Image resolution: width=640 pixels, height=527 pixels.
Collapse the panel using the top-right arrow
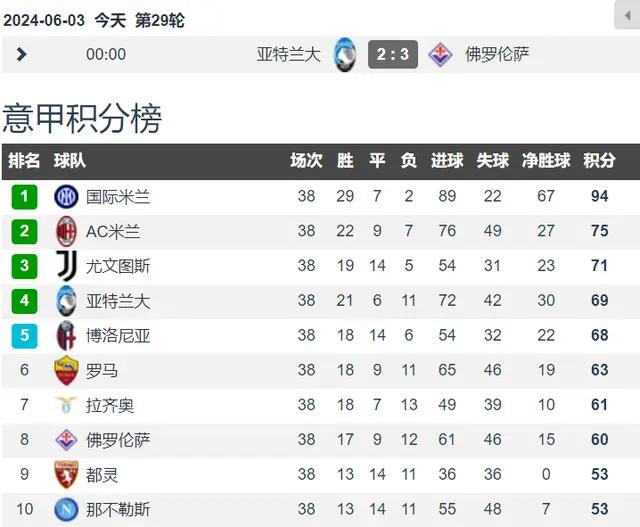(x=627, y=15)
